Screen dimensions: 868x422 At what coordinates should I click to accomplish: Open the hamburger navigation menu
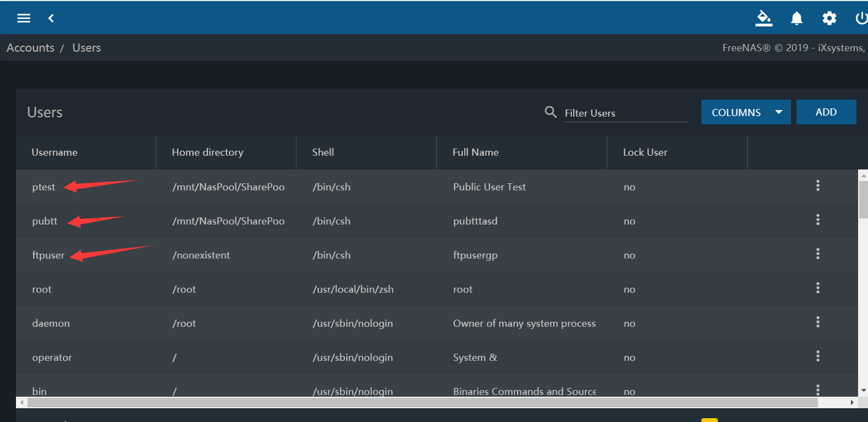click(x=24, y=18)
